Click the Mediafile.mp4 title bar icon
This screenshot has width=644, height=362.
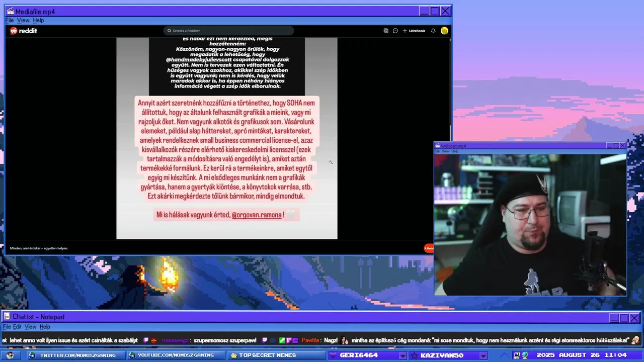[10, 11]
